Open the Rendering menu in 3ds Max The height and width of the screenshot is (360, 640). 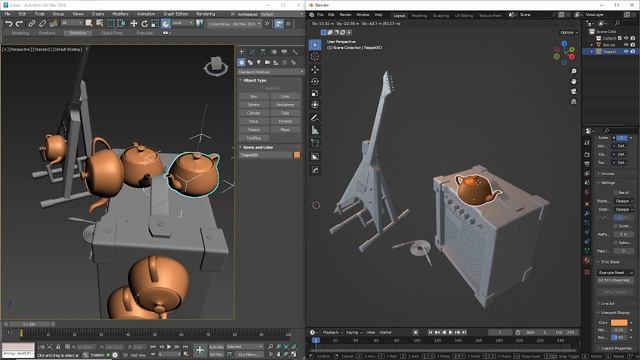[206, 14]
